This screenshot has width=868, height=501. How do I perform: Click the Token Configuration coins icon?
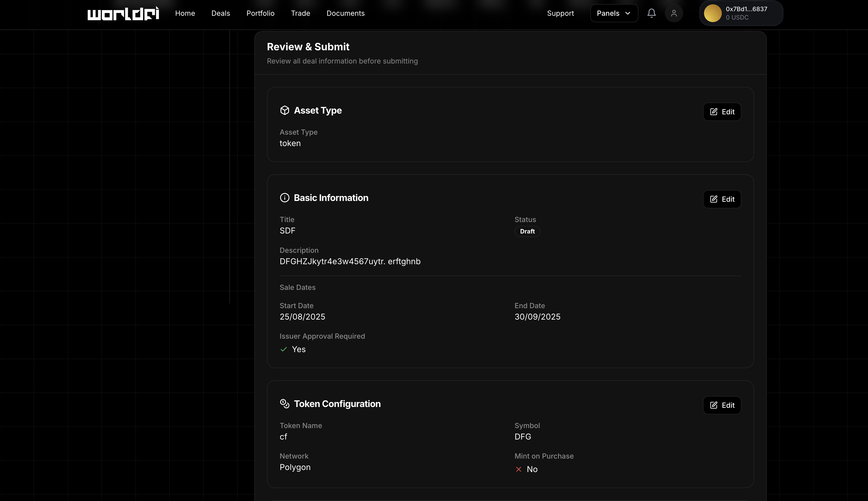tap(285, 404)
